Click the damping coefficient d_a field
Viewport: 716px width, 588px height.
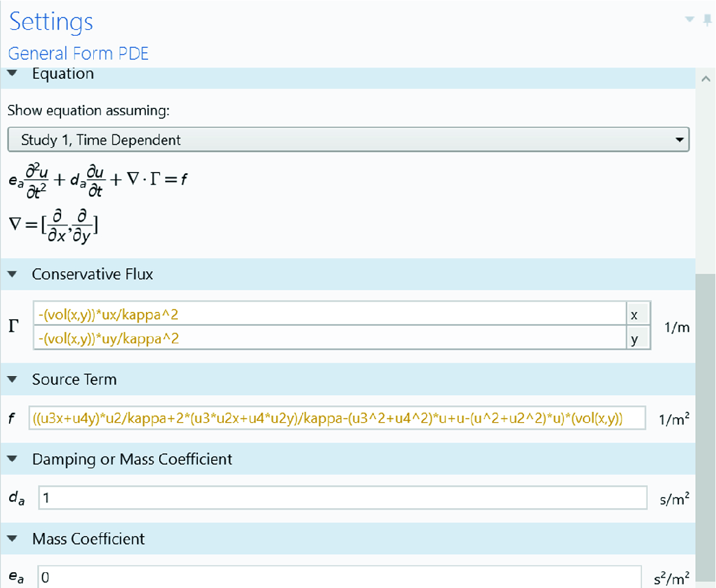[343, 499]
